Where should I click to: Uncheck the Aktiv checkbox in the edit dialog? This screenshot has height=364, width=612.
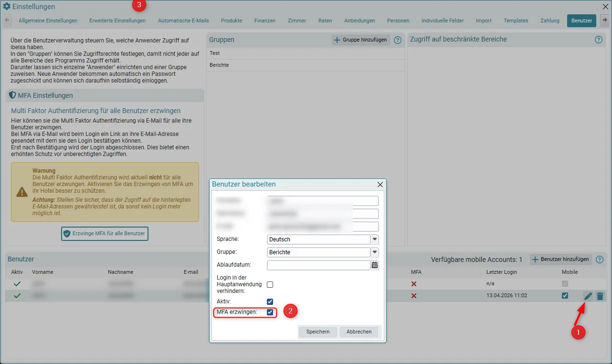270,302
